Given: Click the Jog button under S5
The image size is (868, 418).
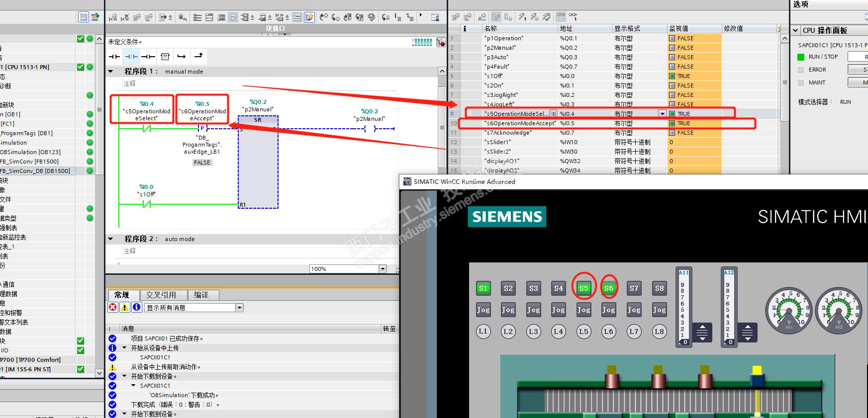Looking at the screenshot, I should pyautogui.click(x=583, y=310).
